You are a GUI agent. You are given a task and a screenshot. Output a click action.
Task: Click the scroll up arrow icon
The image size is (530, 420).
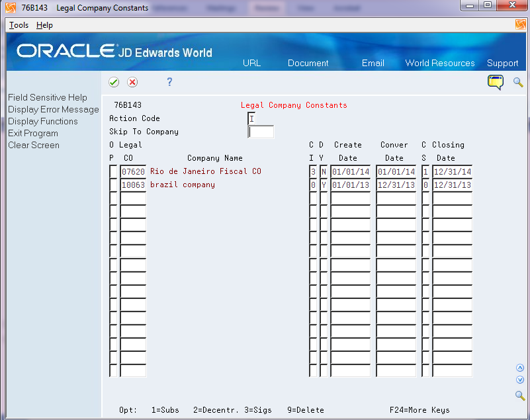click(x=520, y=368)
